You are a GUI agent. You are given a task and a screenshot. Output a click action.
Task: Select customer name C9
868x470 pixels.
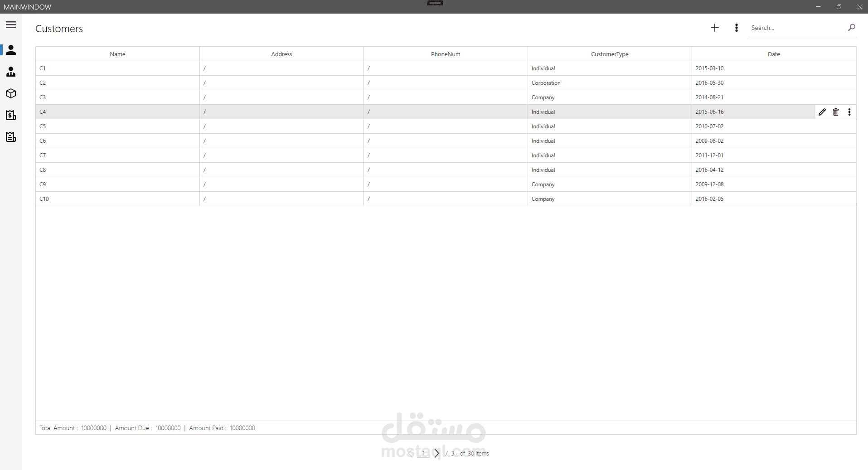pos(43,184)
